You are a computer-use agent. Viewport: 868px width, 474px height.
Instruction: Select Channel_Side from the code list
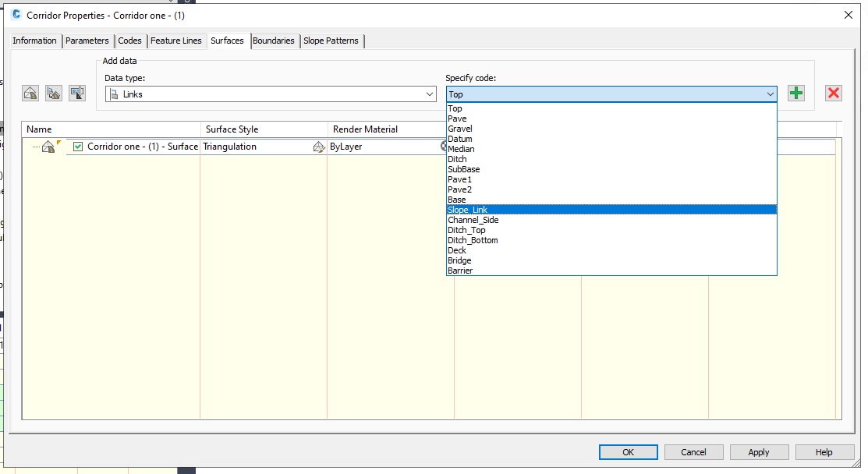coord(473,220)
